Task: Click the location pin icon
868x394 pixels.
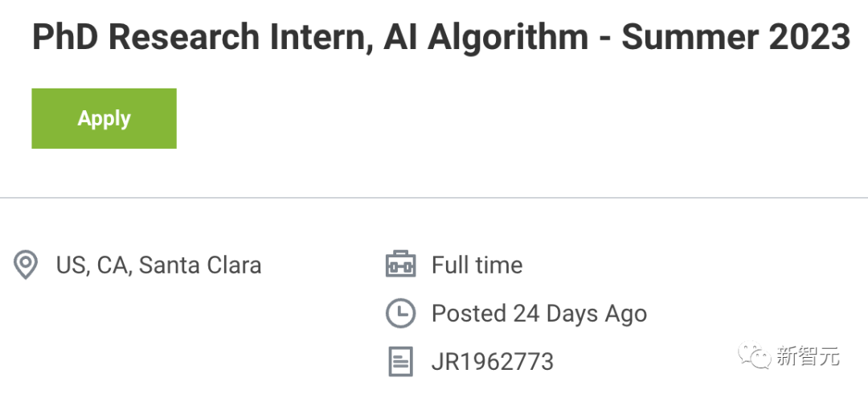Action: (x=26, y=265)
